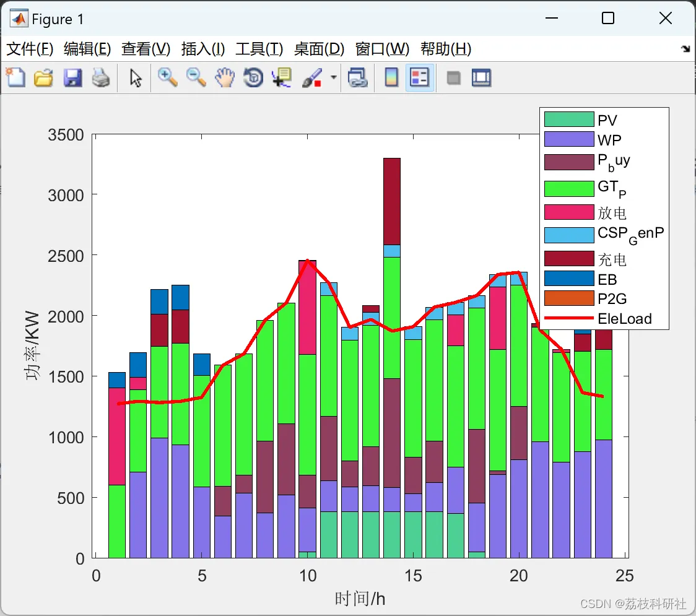This screenshot has width=696, height=616.
Task: Enable the Data Cursor tool
Action: pyautogui.click(x=282, y=77)
